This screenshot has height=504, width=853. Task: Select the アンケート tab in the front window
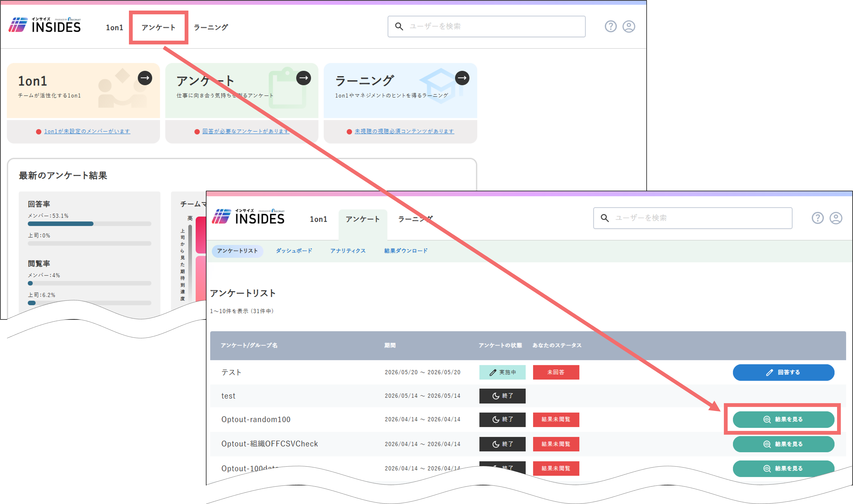(363, 219)
